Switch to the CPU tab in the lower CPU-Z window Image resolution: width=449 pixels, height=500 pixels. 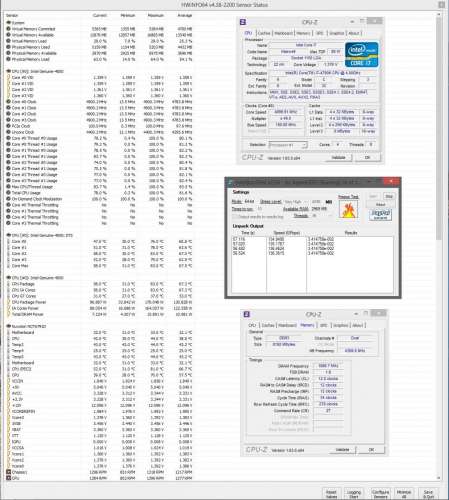(252, 325)
